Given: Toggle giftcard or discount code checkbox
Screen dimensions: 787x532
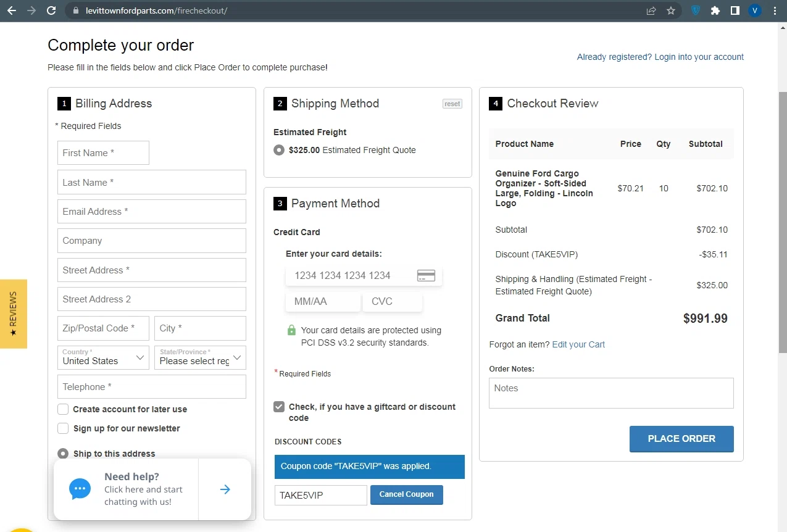Looking at the screenshot, I should point(279,407).
